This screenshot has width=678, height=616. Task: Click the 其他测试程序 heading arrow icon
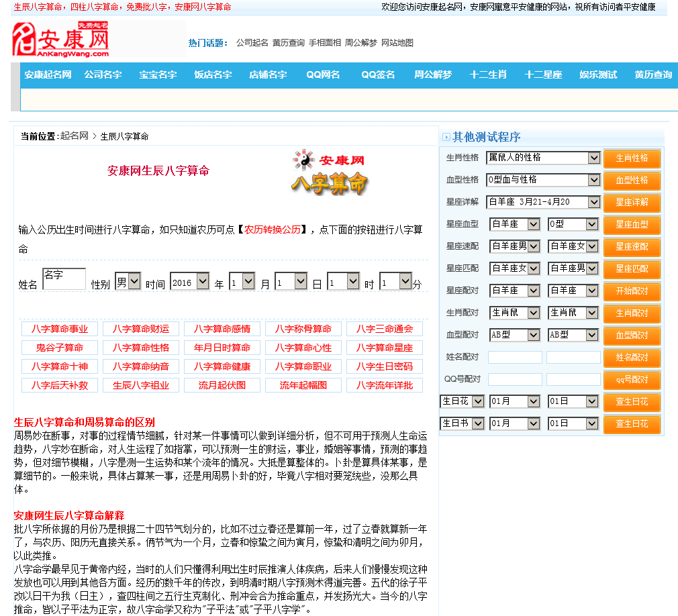coord(446,137)
